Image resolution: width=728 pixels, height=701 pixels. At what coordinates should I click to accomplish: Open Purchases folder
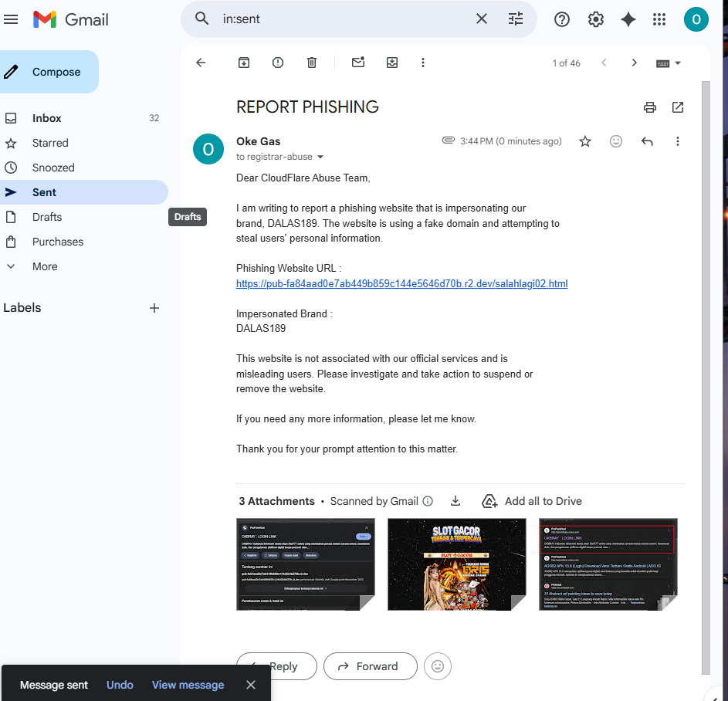(83, 242)
